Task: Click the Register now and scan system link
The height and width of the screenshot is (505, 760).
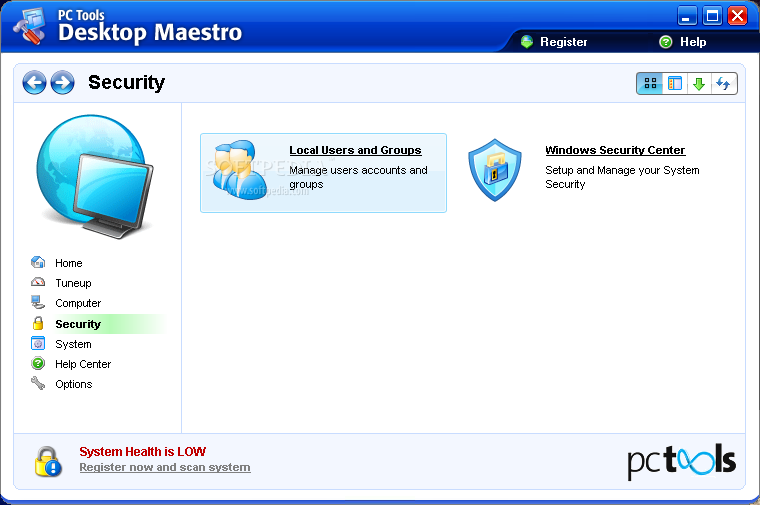Action: [165, 468]
